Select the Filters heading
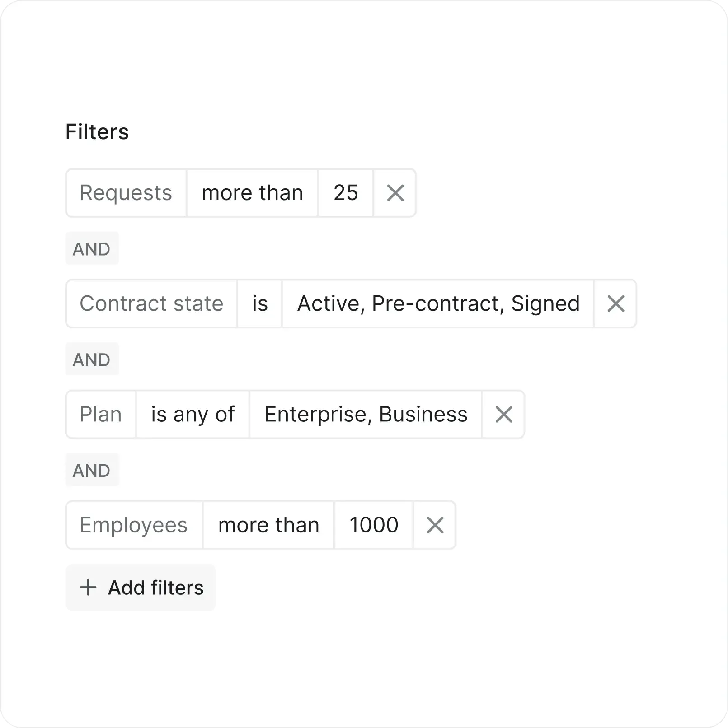 click(x=97, y=131)
